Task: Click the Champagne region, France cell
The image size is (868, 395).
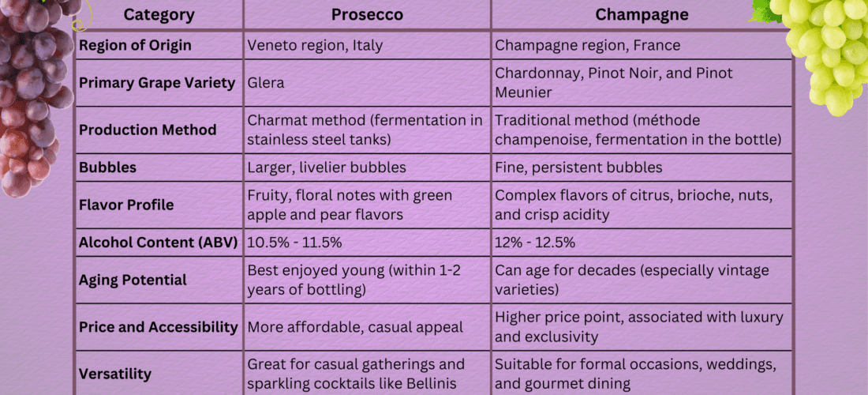Action: tap(587, 46)
